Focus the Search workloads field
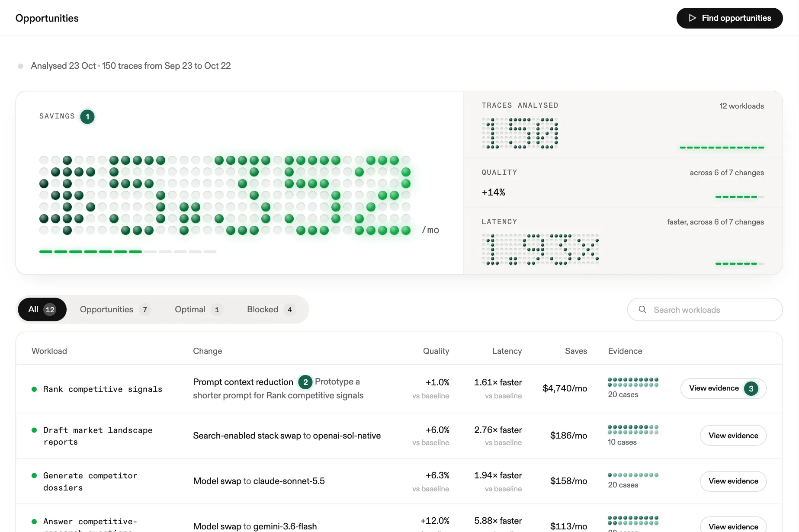The height and width of the screenshot is (532, 799). point(705,310)
